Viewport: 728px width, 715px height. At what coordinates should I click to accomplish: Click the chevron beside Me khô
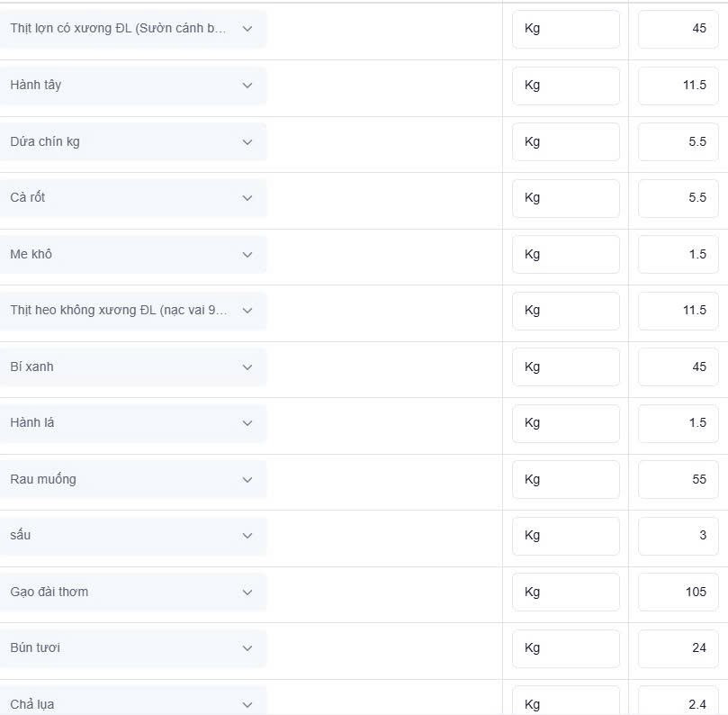(x=247, y=255)
